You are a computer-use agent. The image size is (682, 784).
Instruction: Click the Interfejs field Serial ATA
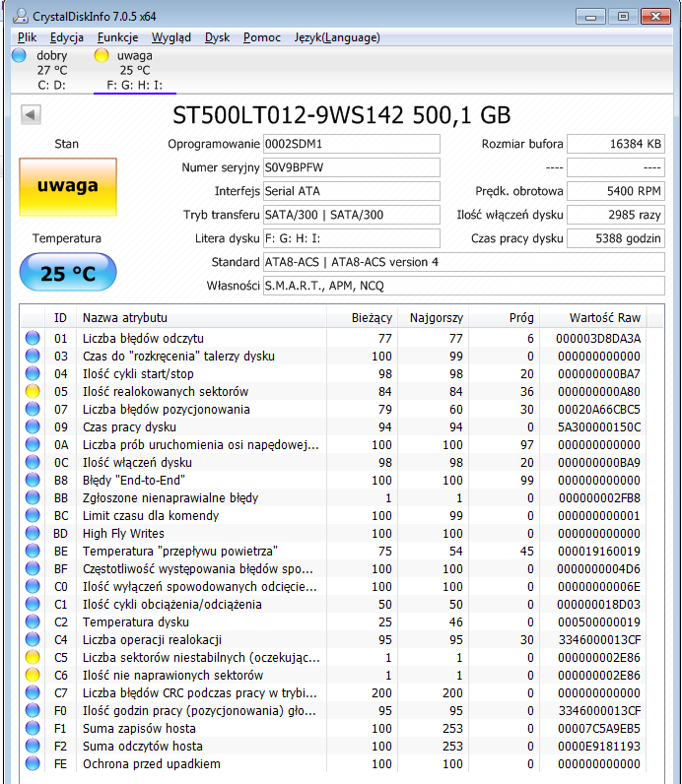tap(352, 191)
